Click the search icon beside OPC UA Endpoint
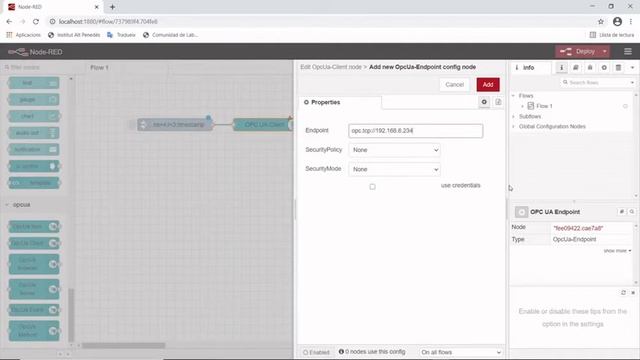This screenshot has height=360, width=640. pyautogui.click(x=631, y=211)
